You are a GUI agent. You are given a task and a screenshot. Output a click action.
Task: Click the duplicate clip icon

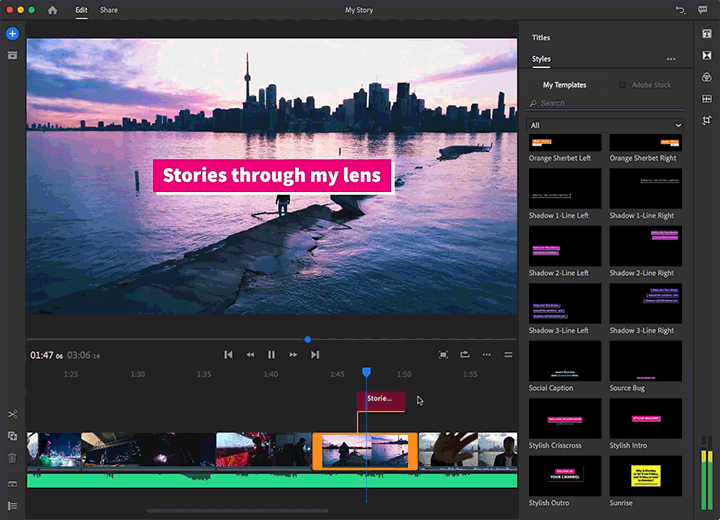click(12, 436)
